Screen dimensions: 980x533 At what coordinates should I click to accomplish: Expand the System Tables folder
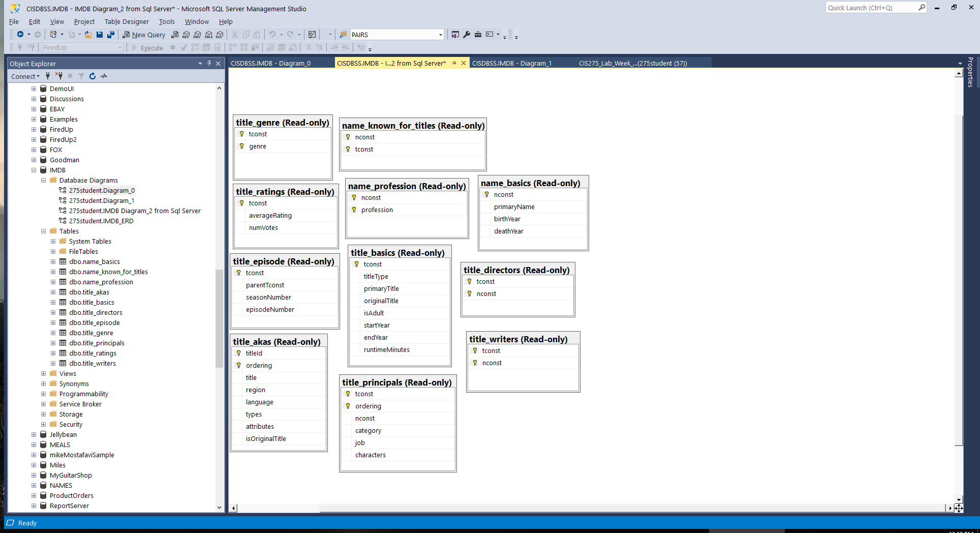click(x=53, y=242)
